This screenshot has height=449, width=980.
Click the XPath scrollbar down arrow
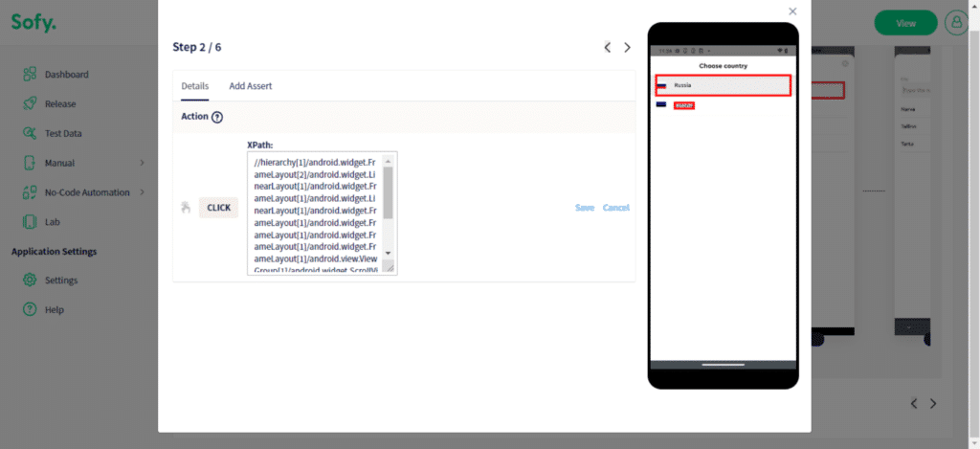click(x=388, y=255)
